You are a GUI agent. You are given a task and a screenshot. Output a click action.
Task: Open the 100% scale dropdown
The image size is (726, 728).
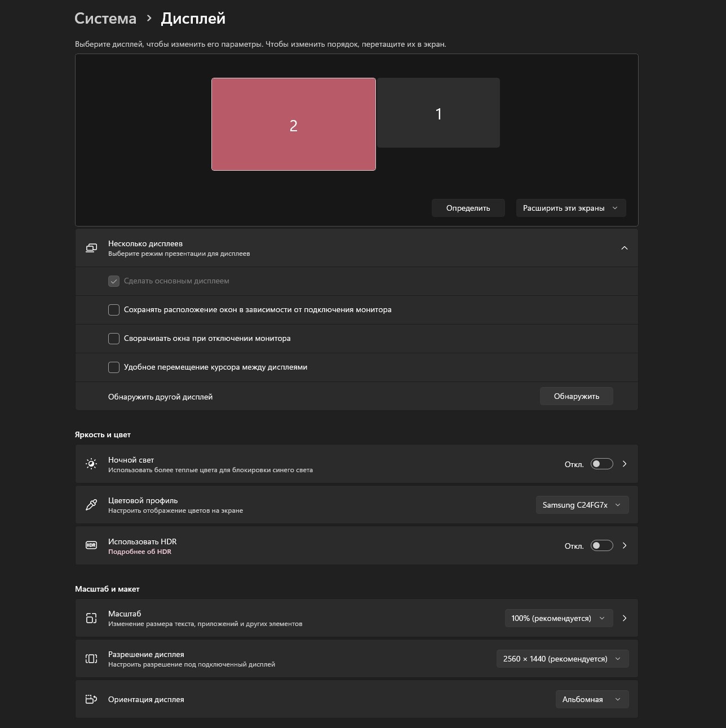[x=559, y=618]
